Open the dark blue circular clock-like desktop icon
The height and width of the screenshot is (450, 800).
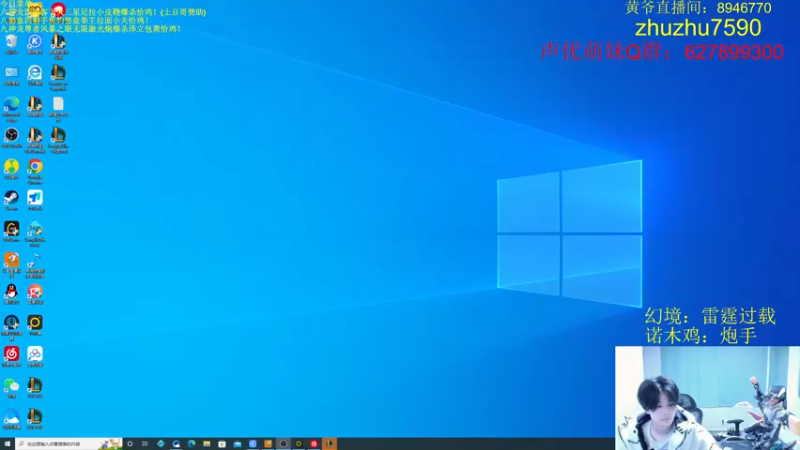coord(11,326)
